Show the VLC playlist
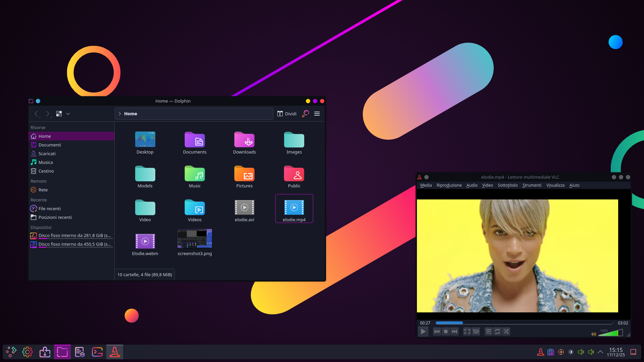The height and width of the screenshot is (362, 644). [489, 331]
